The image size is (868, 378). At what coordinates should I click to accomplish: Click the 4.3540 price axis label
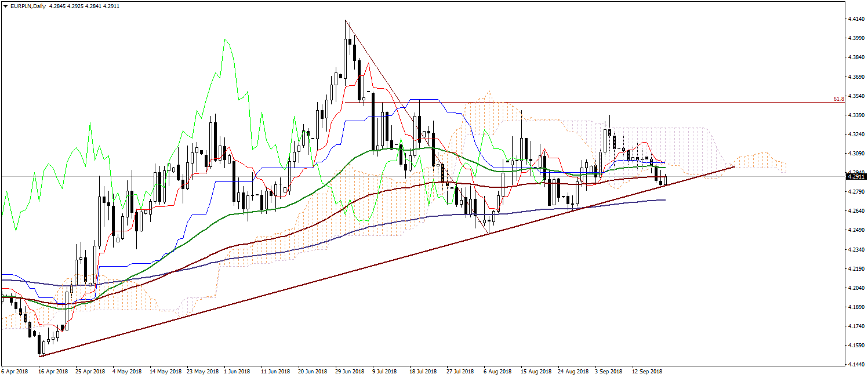pyautogui.click(x=856, y=96)
